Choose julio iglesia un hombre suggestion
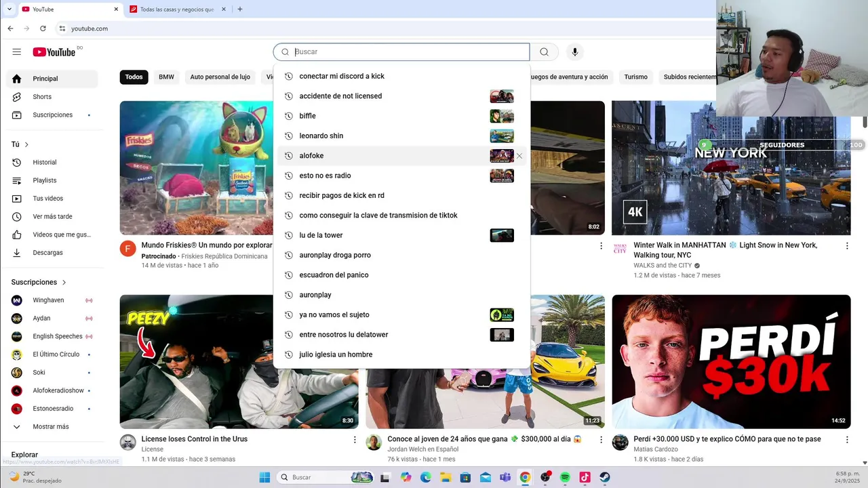The width and height of the screenshot is (868, 488). pos(401,354)
